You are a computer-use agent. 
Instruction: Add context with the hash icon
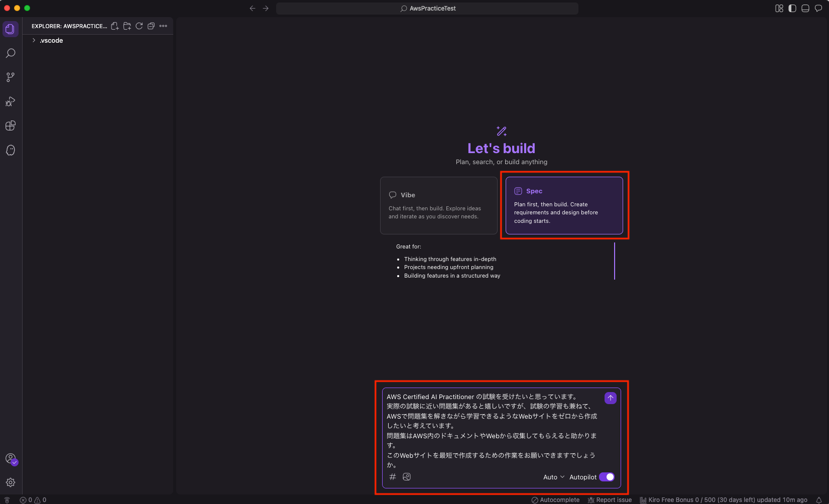click(x=393, y=477)
